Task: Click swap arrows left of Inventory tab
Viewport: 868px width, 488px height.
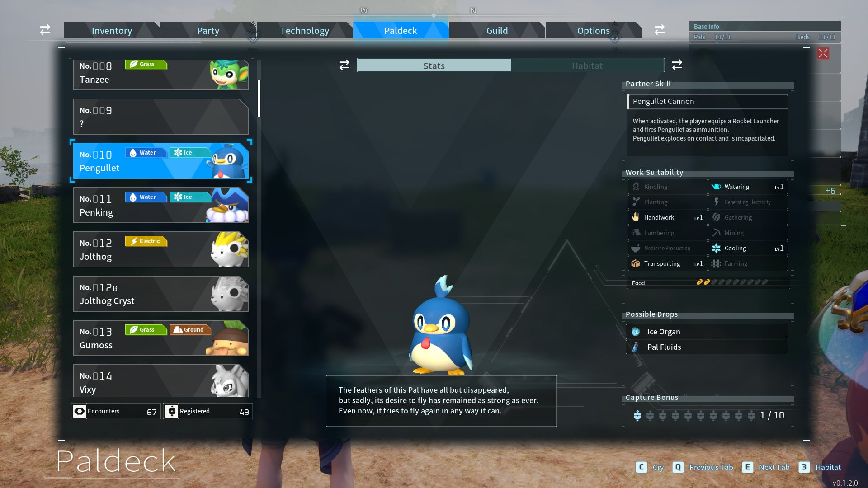Action: click(45, 30)
